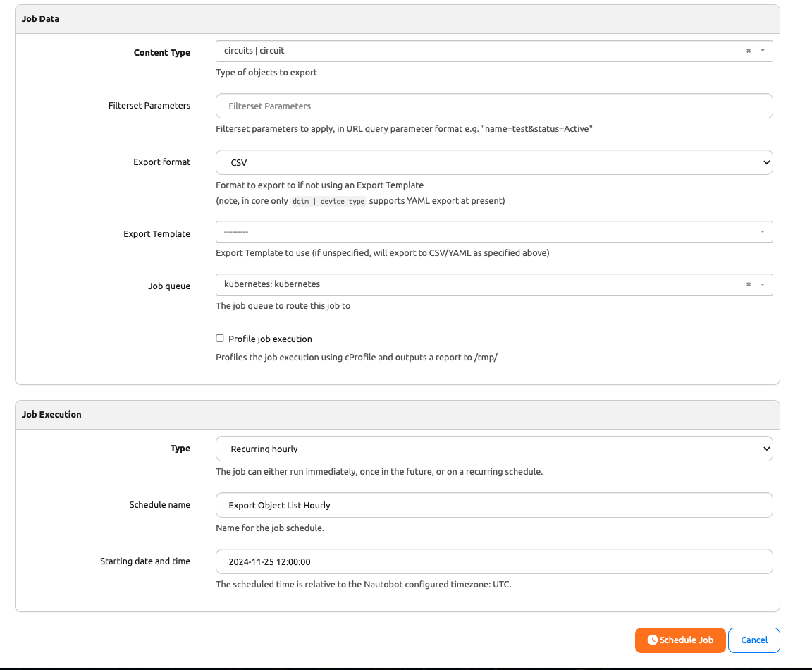The image size is (812, 670).
Task: Clear the circuits | circuit content type selection
Action: [x=748, y=51]
